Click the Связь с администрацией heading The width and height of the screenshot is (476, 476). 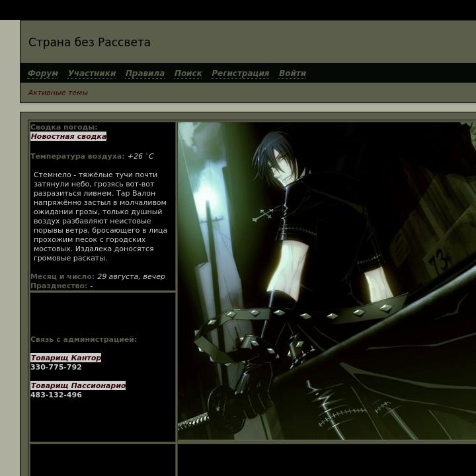(83, 339)
